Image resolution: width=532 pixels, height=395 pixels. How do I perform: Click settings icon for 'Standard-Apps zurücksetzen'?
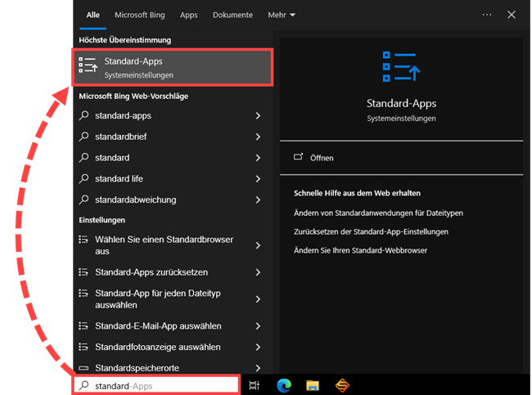coord(83,272)
